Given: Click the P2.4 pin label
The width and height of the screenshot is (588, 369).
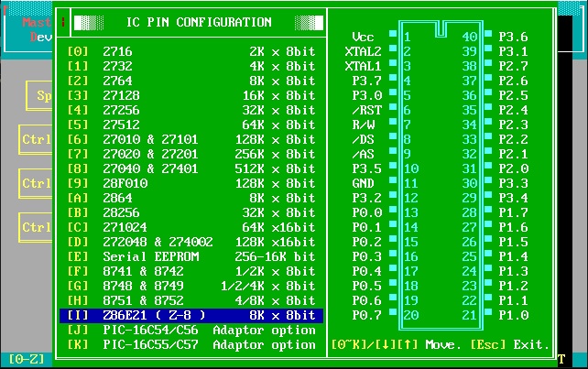Looking at the screenshot, I should click(x=514, y=110).
